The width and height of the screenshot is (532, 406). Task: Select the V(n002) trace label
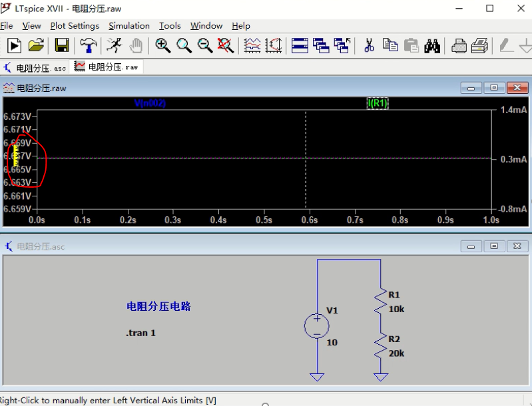click(x=150, y=103)
